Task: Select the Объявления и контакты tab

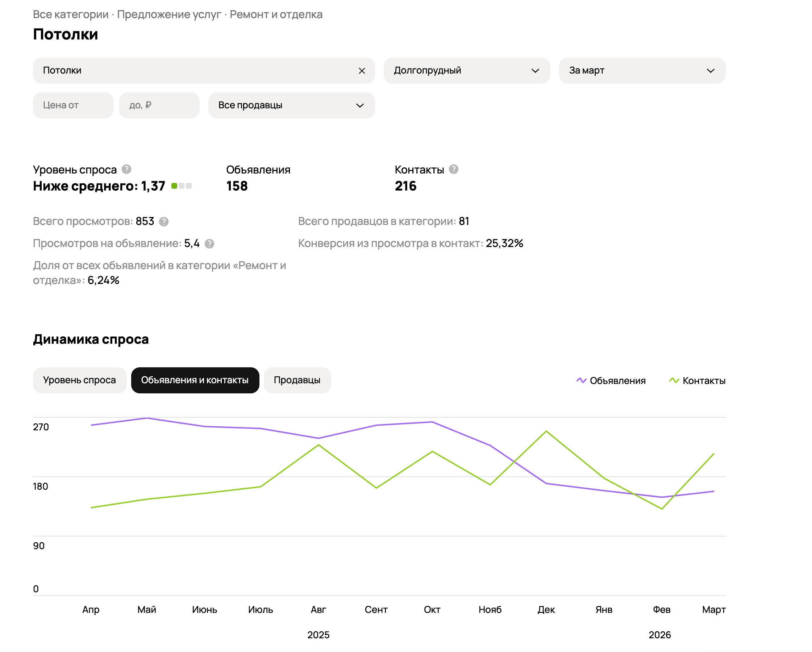Action: point(195,380)
